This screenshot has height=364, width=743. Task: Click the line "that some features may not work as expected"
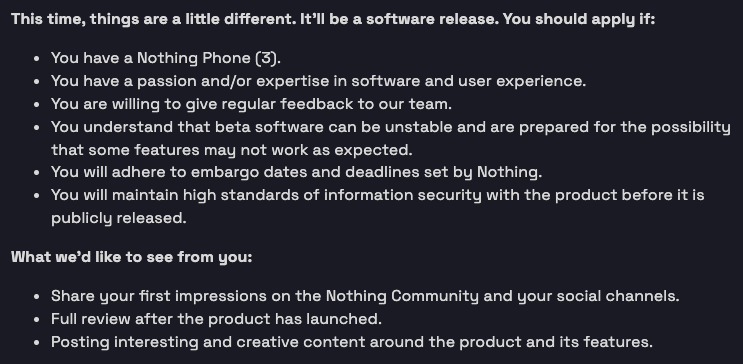pyautogui.click(x=232, y=150)
